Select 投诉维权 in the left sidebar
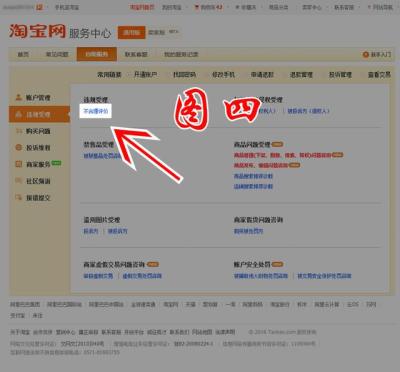Viewport: 400px width, 372px height. [x=38, y=147]
